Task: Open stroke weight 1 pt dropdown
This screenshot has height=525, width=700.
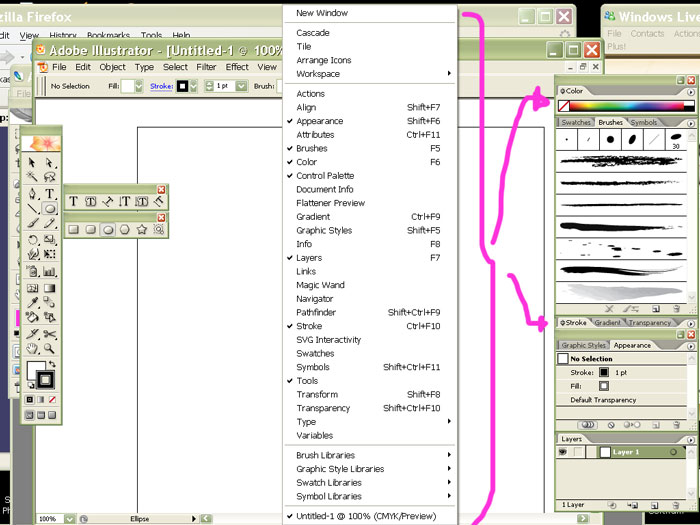Action: coord(241,86)
